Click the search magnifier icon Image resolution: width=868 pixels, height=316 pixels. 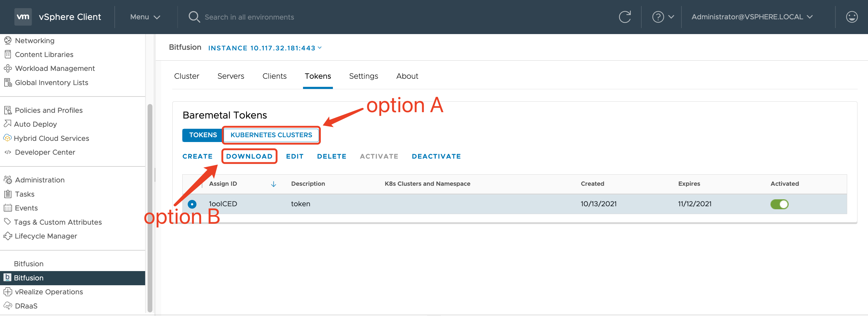tap(194, 17)
